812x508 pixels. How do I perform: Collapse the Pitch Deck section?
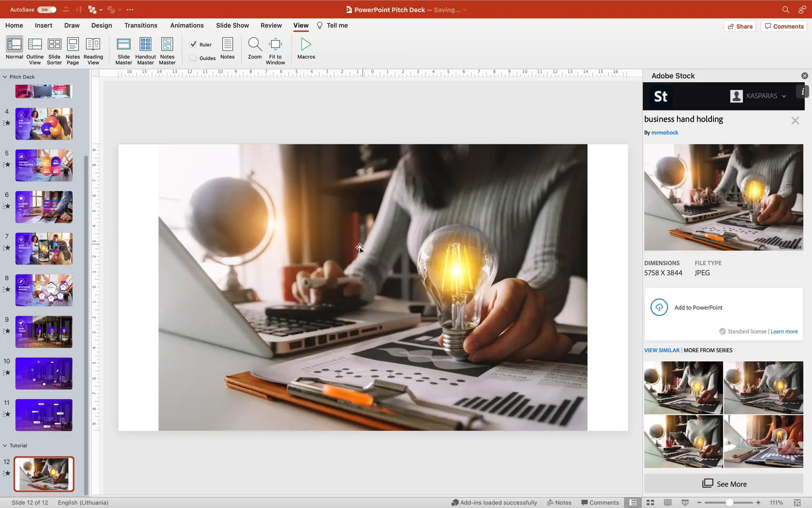click(5, 76)
